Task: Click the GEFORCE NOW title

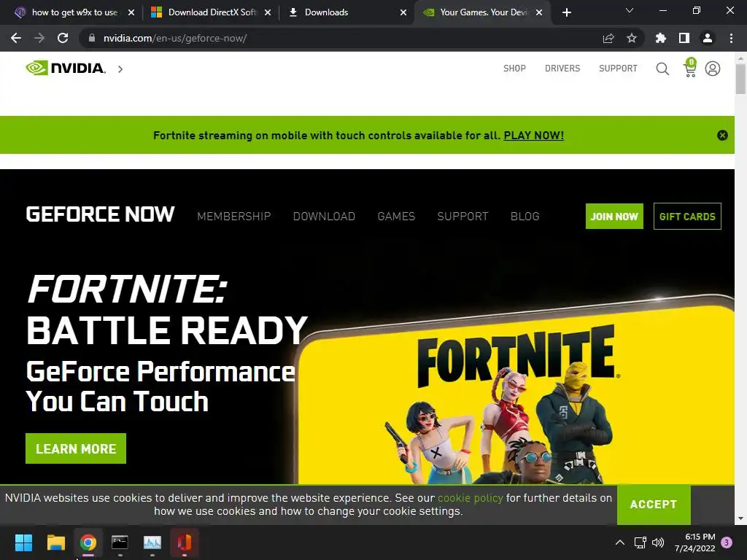Action: tap(100, 215)
